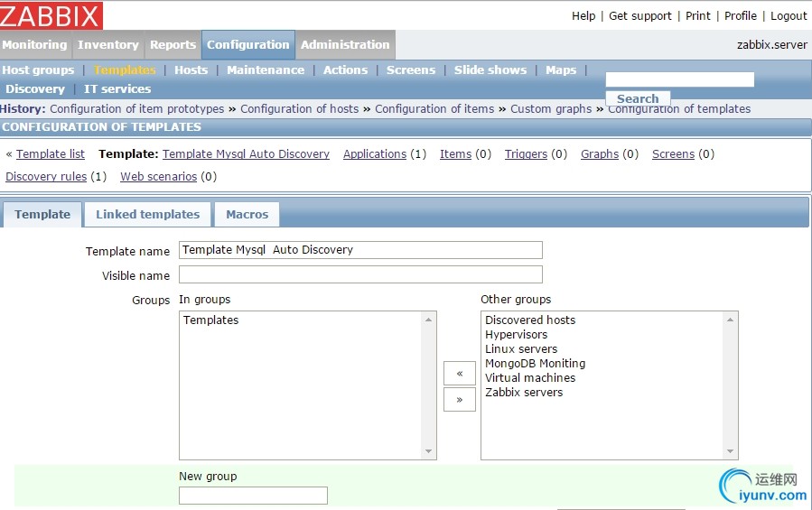812x510 pixels.
Task: Click the Help link
Action: tap(583, 16)
